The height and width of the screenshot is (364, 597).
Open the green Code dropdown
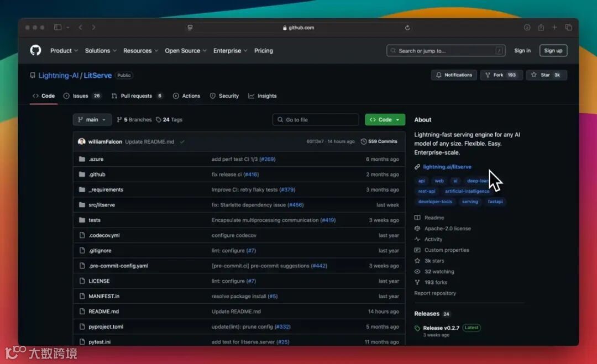(x=385, y=119)
